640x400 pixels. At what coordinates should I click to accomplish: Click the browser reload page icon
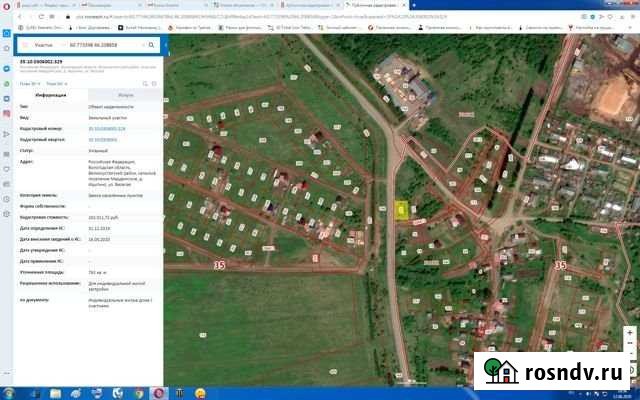point(39,18)
